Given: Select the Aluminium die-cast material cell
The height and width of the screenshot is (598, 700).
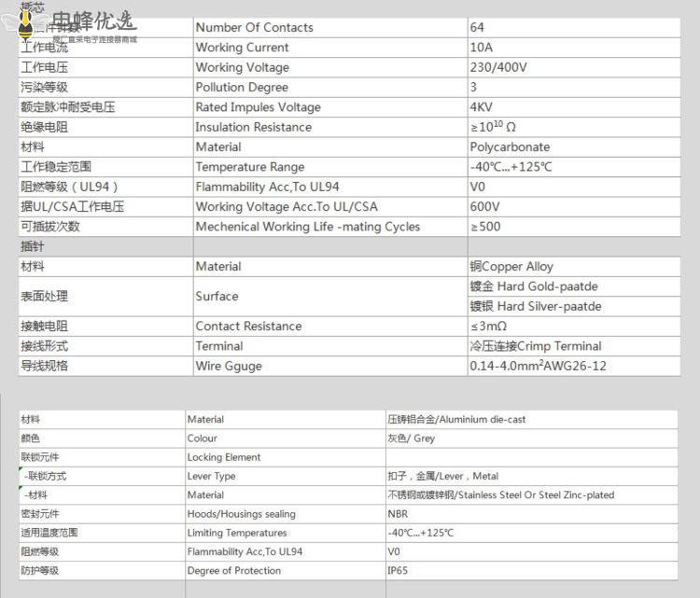Looking at the screenshot, I should point(456,420).
